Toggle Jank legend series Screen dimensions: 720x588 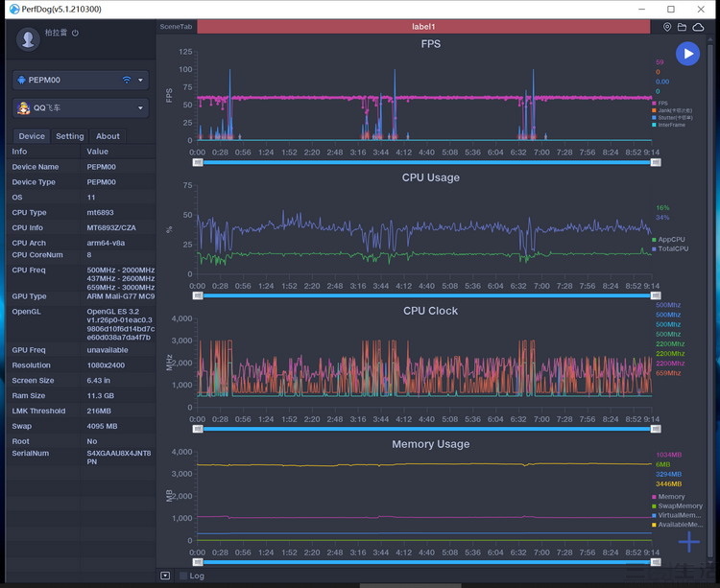click(x=672, y=110)
